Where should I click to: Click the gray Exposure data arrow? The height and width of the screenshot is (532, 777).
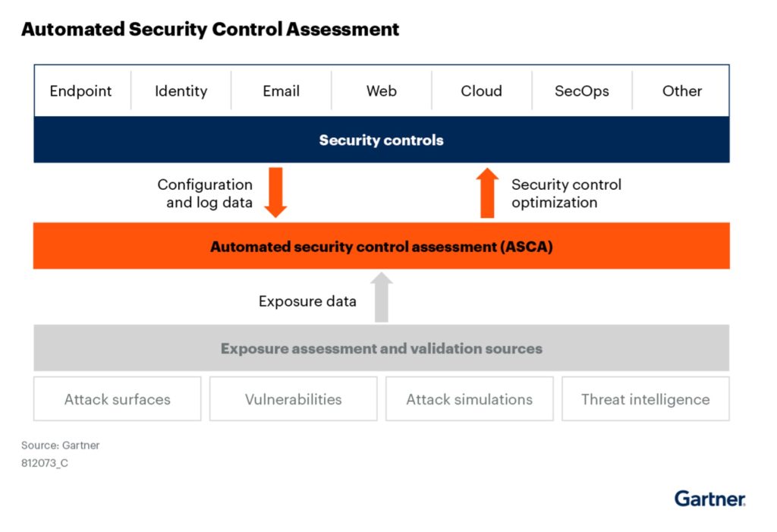pos(382,297)
